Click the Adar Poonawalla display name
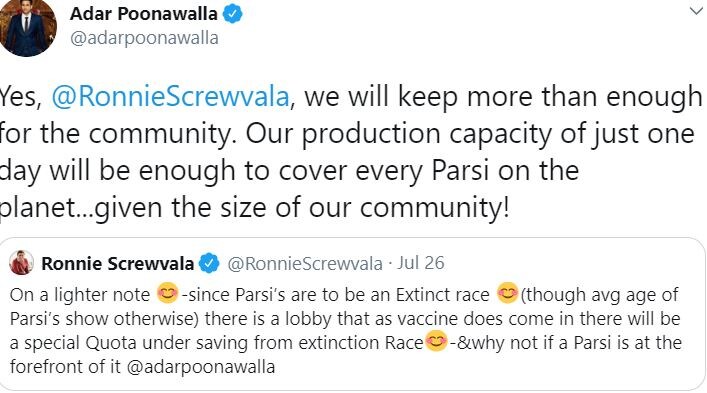This screenshot has height=393, width=707. (143, 14)
